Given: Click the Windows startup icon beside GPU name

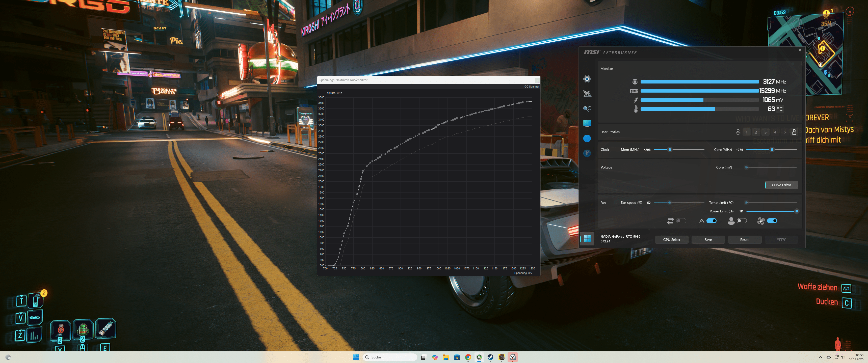Looking at the screenshot, I should pyautogui.click(x=587, y=239).
